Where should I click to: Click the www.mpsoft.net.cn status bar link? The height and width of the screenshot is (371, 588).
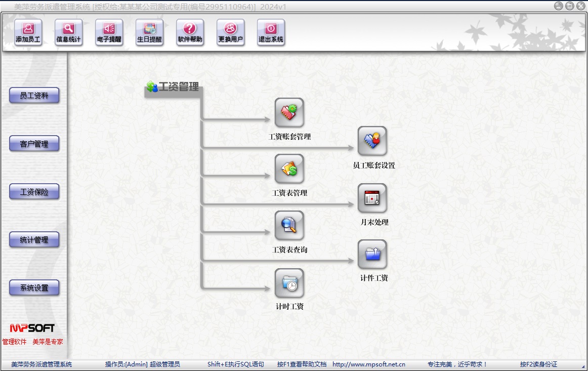point(368,364)
